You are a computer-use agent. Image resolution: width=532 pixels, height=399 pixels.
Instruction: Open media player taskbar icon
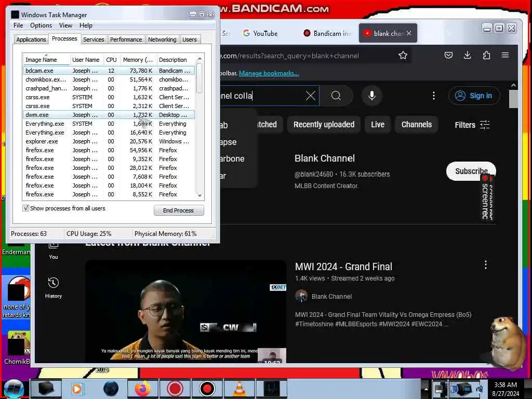tap(78, 389)
